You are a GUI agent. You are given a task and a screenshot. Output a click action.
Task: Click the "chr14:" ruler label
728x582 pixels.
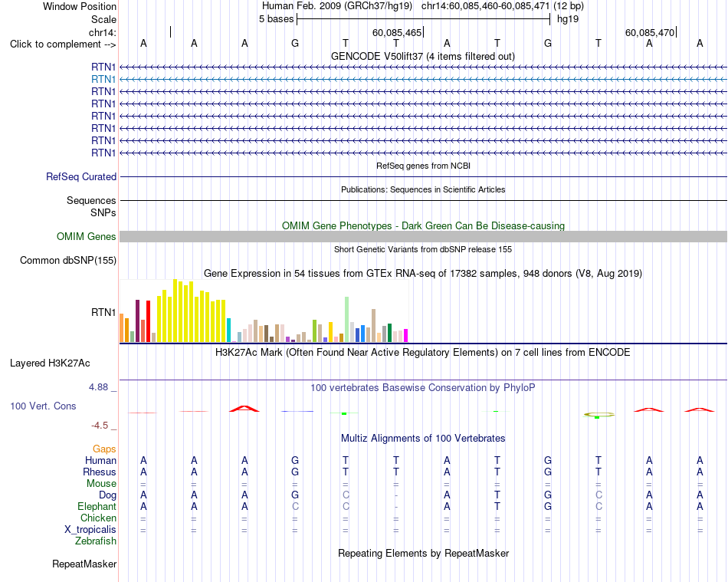coord(102,32)
